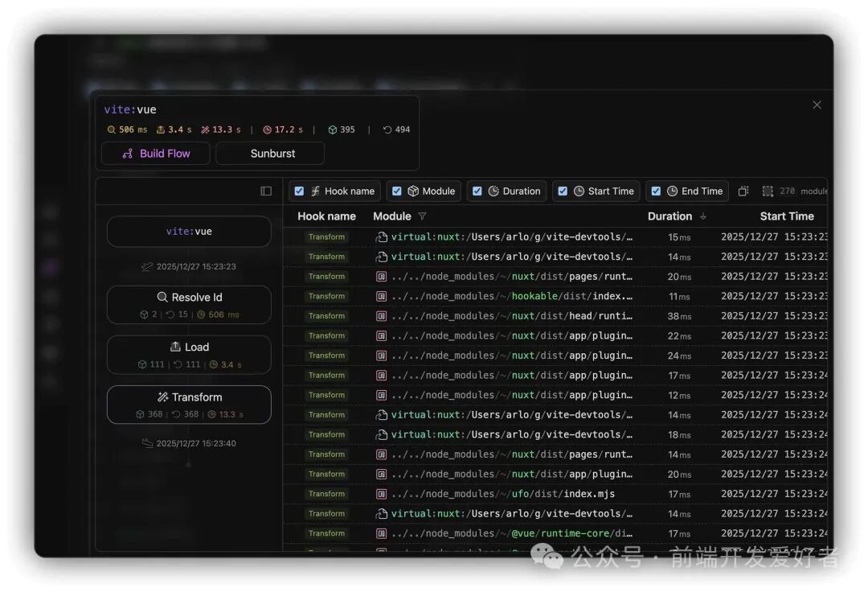Click the file icon of ufo/dist/index.mjs row
The height and width of the screenshot is (592, 868).
point(382,494)
